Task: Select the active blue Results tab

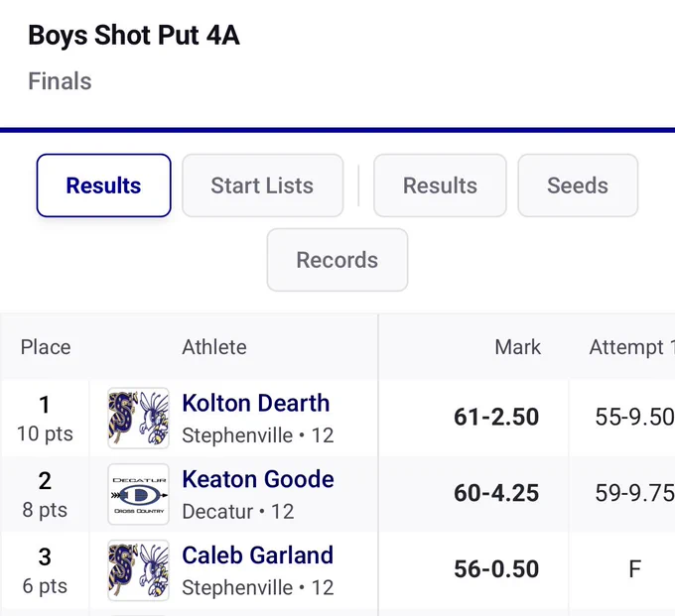Action: pyautogui.click(x=104, y=185)
